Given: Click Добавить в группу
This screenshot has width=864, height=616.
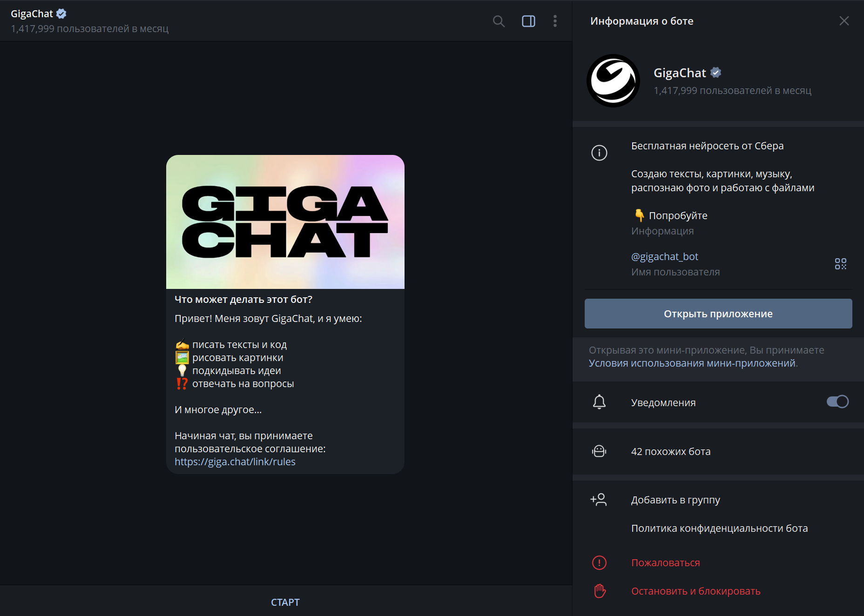Looking at the screenshot, I should (x=675, y=500).
